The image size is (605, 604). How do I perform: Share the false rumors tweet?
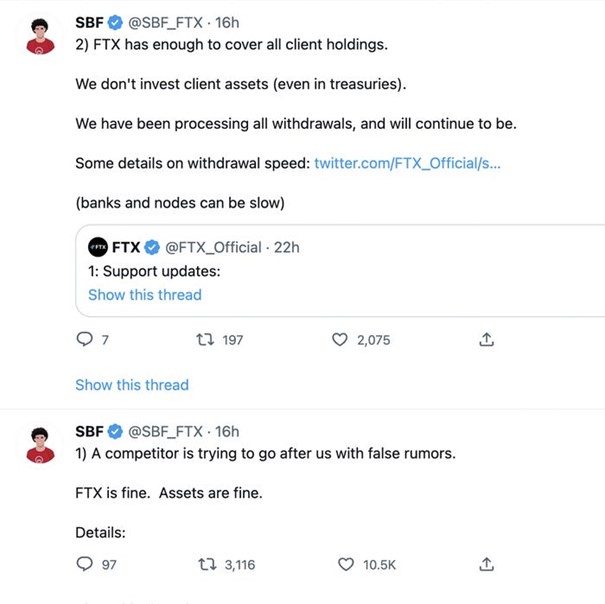pyautogui.click(x=487, y=564)
